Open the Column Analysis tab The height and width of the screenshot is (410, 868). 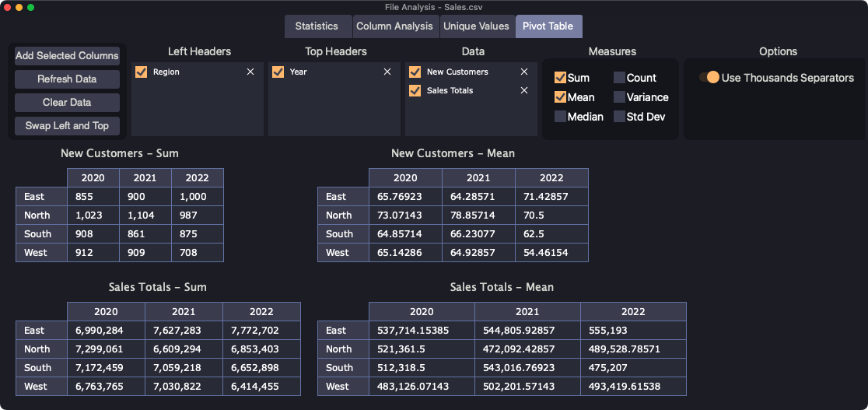[394, 26]
